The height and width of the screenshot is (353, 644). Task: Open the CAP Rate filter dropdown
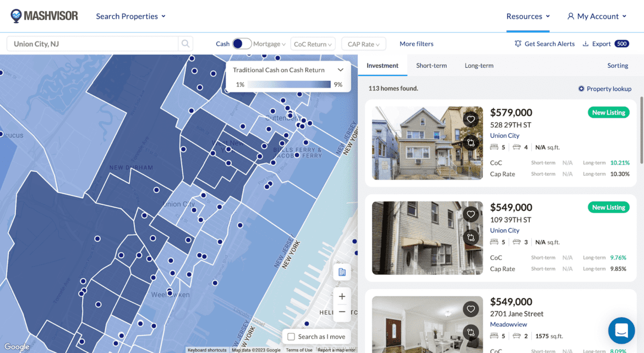tap(363, 44)
